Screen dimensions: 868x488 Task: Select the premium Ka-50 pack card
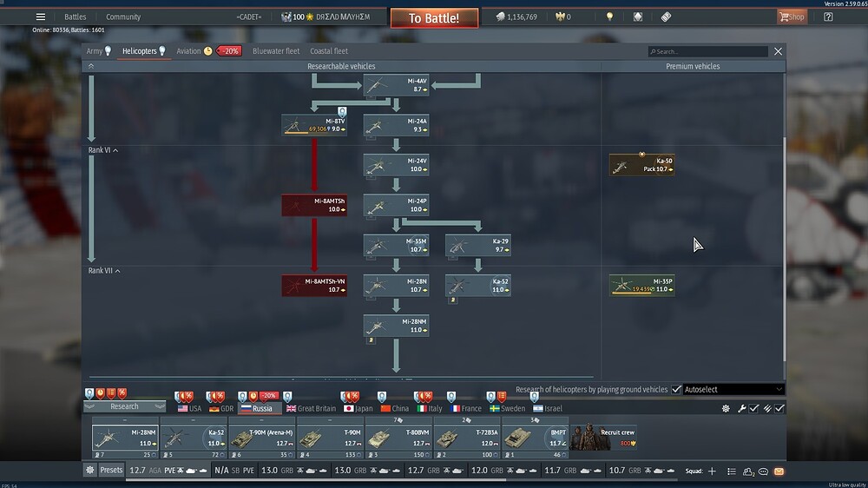641,165
